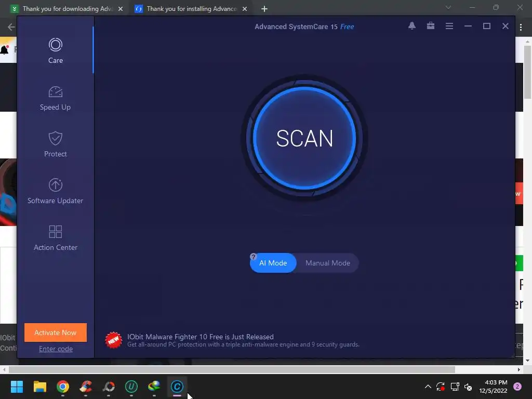
Task: Click the network tray icon
Action: (455, 387)
